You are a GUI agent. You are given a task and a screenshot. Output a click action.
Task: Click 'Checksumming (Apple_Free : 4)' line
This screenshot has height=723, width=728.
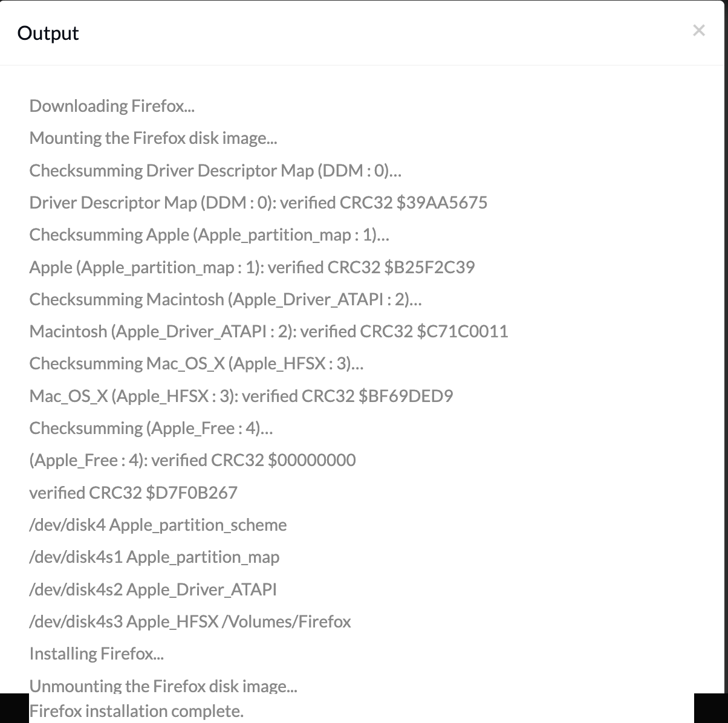coord(151,428)
